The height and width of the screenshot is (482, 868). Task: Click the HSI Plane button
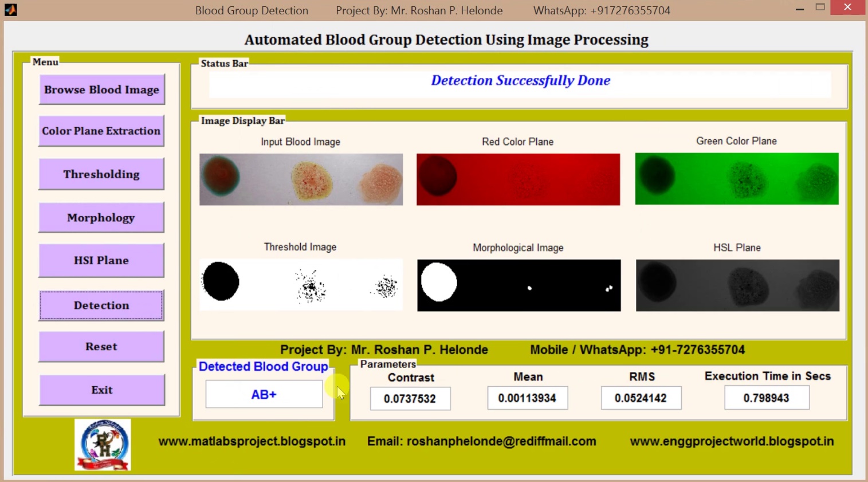click(101, 260)
